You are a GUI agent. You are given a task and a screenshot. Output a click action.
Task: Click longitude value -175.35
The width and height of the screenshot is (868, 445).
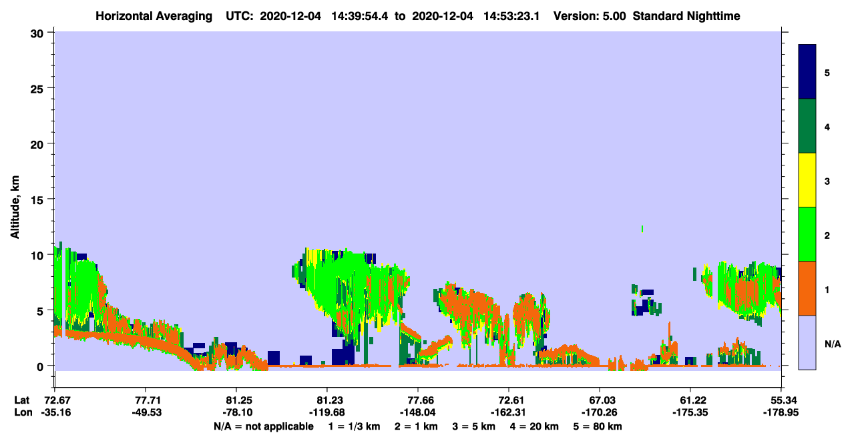click(x=690, y=412)
